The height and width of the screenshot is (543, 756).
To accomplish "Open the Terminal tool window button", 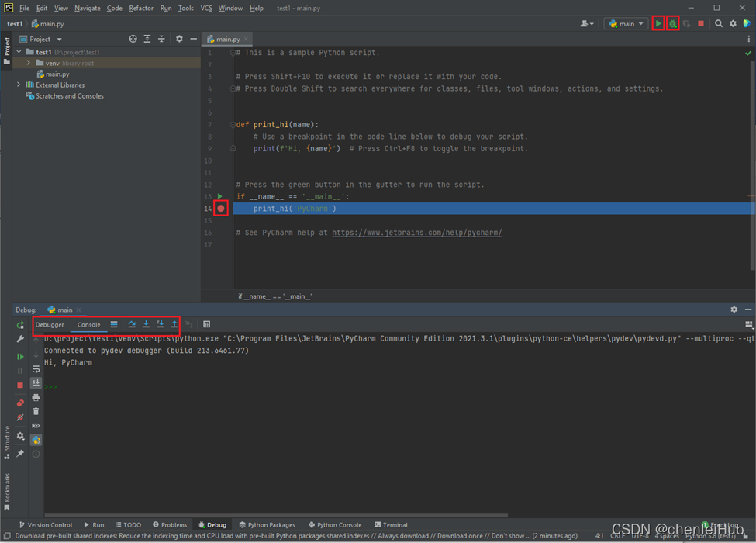I will click(x=390, y=525).
